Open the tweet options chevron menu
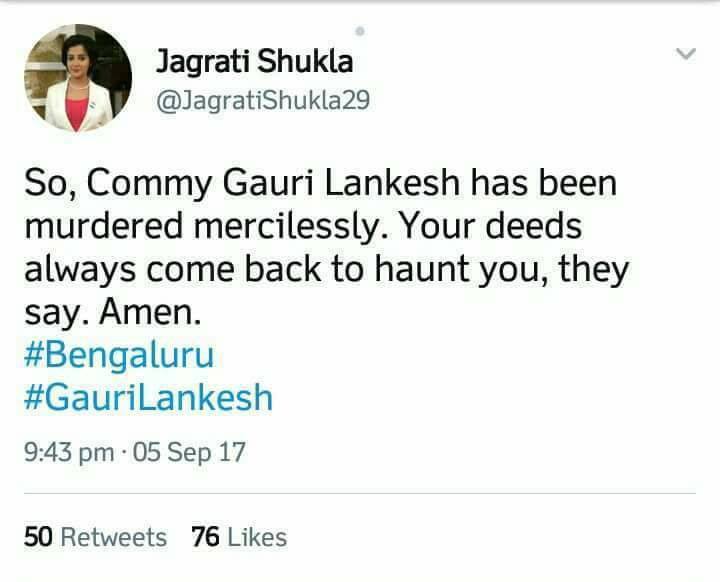 point(686,54)
